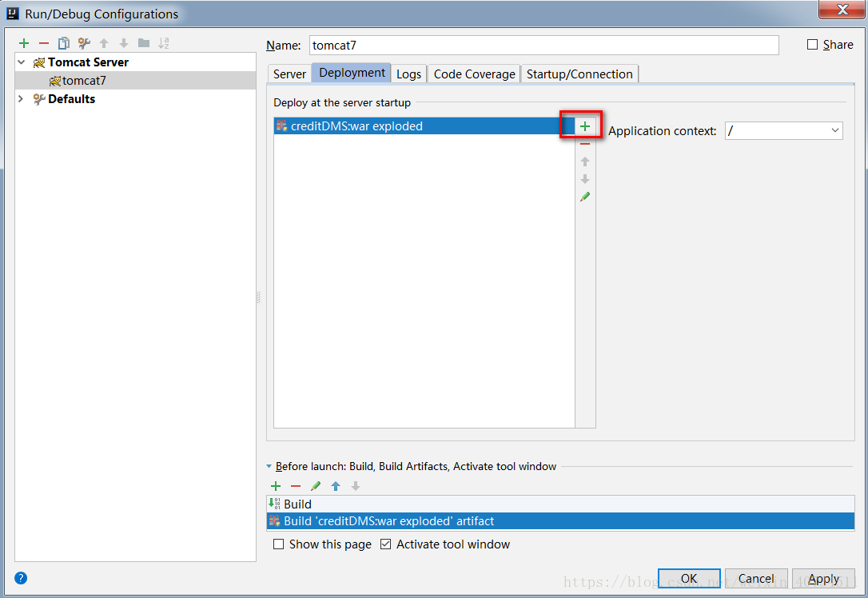868x598 pixels.
Task: Enable Show this page checkbox
Action: point(278,544)
